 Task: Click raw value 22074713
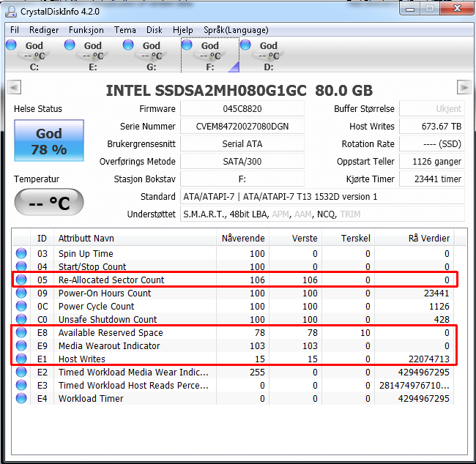click(x=429, y=359)
